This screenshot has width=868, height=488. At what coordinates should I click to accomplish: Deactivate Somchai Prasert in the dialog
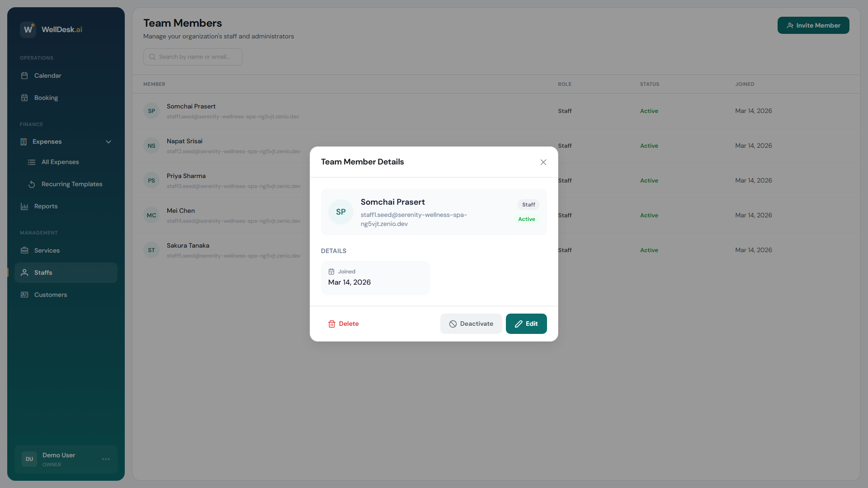pos(471,324)
